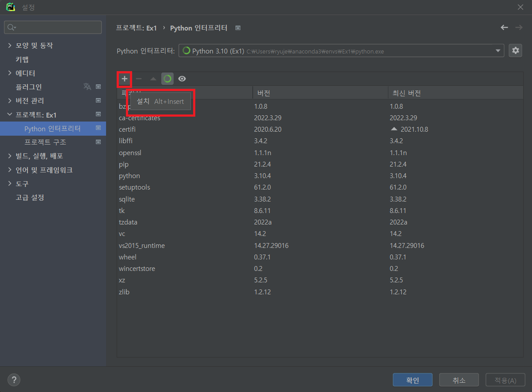Select the libffi package row
The width and height of the screenshot is (532, 392).
(320, 141)
